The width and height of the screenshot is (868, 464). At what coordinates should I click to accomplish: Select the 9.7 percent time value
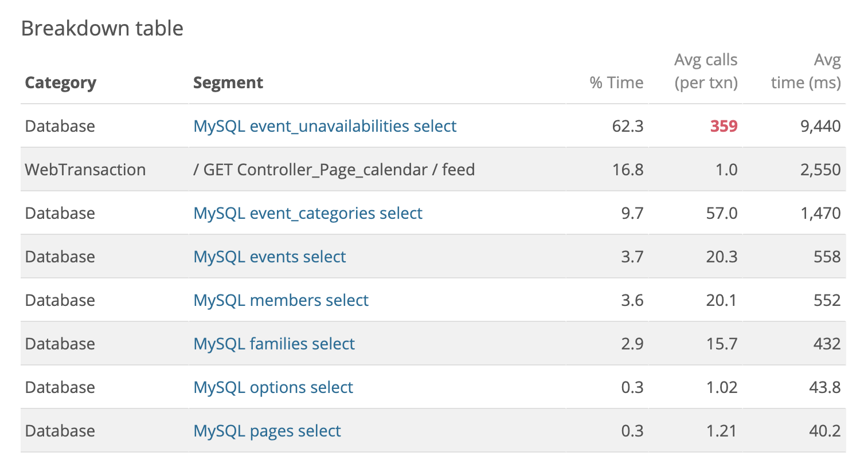coord(632,213)
